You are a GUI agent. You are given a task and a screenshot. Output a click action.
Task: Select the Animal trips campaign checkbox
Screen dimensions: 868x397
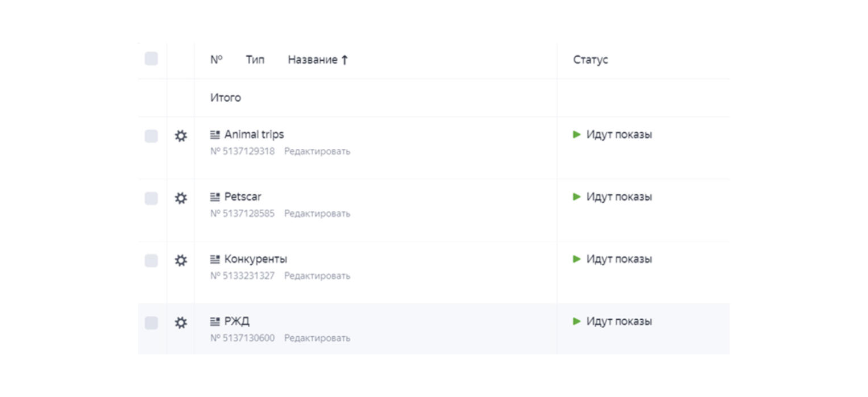click(x=151, y=136)
